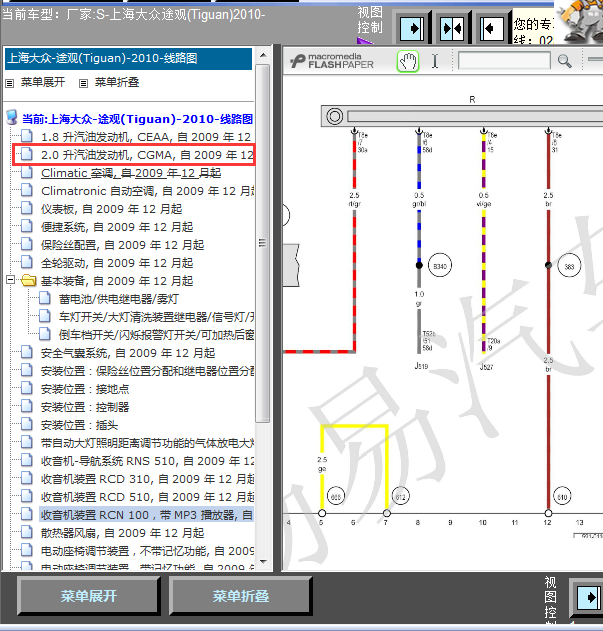603x631 pixels.
Task: Open 收音机-导航系统 RNS 510 entry
Action: coord(147,461)
